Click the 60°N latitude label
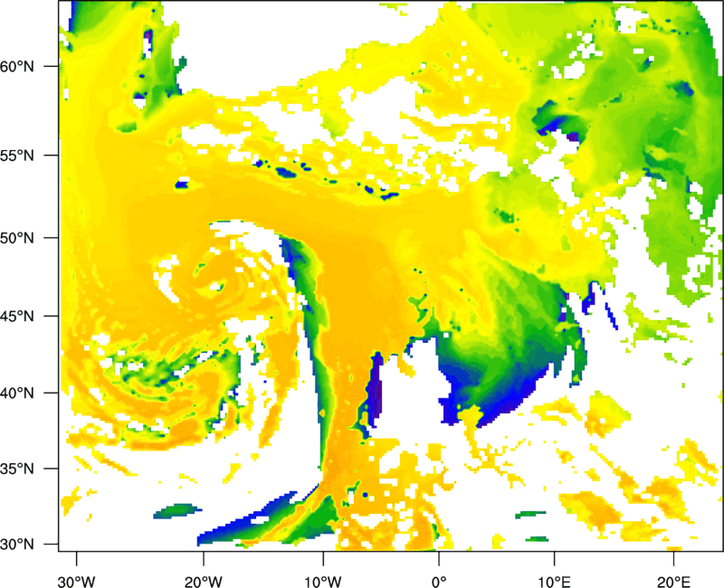 [17, 67]
